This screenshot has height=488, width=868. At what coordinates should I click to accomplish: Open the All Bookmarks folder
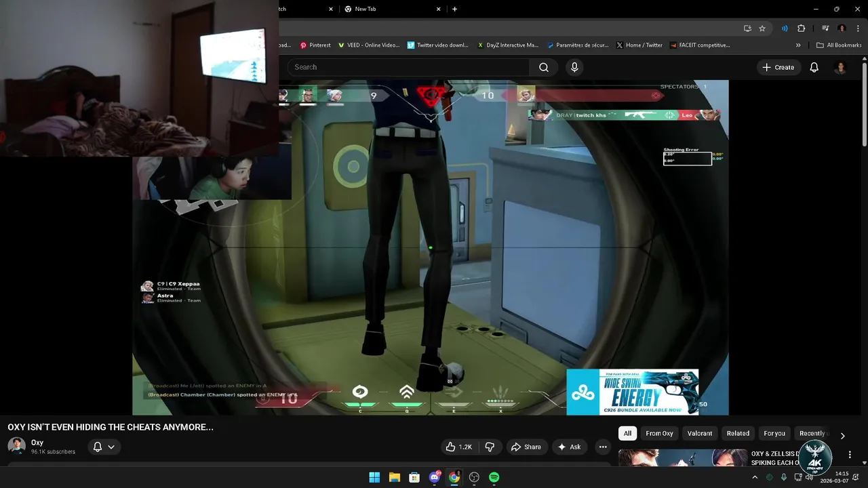839,45
